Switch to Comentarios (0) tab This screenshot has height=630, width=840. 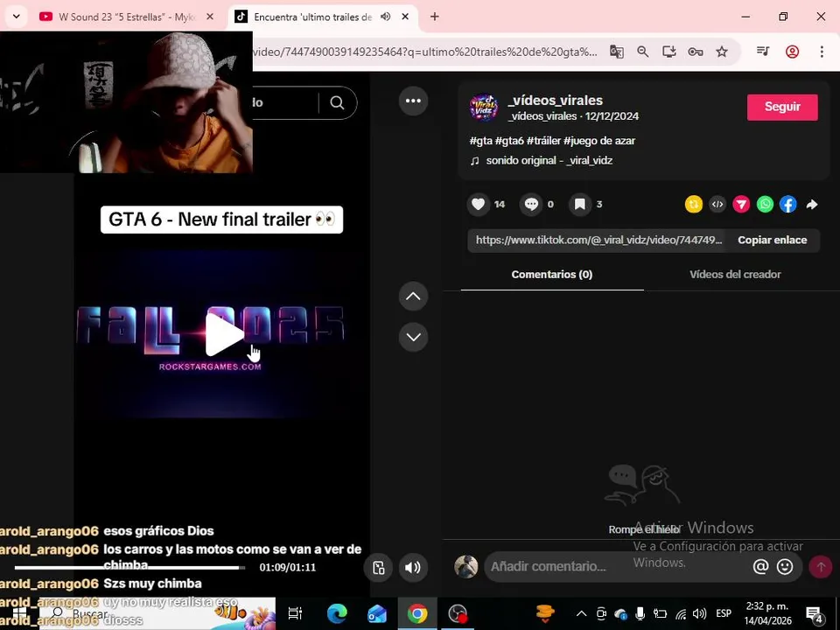[x=552, y=274]
